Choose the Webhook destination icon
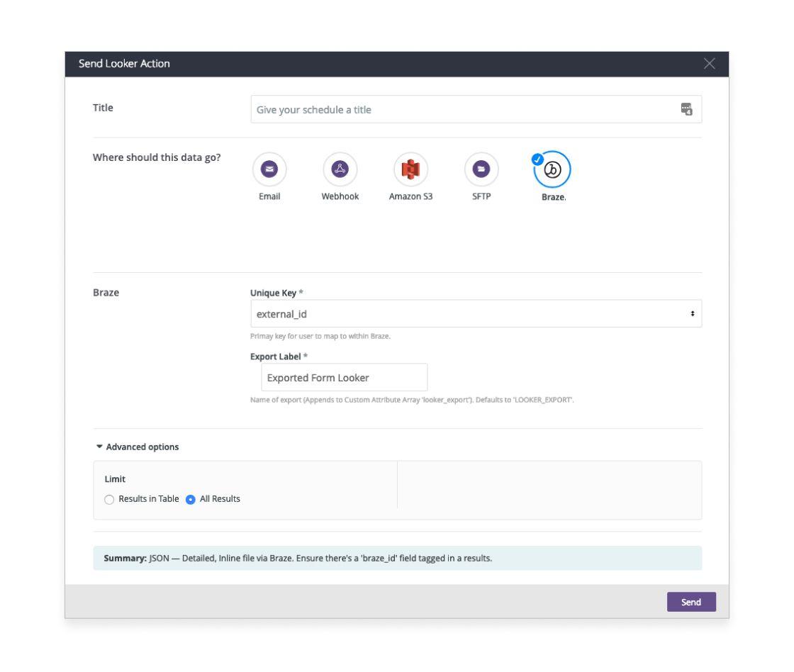Image resolution: width=794 pixels, height=672 pixels. click(x=340, y=169)
